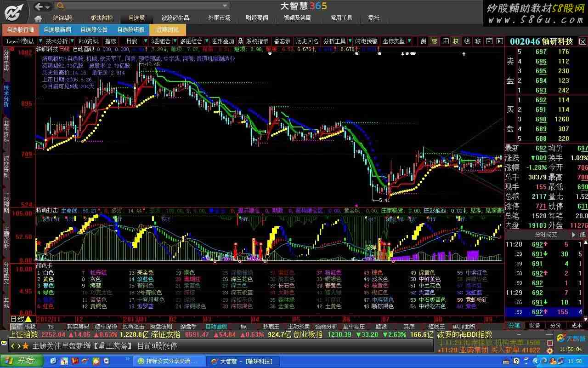Screen dimensions: 588x368
Task: Click the side panel toggle arrow icon
Action: [x=499, y=41]
